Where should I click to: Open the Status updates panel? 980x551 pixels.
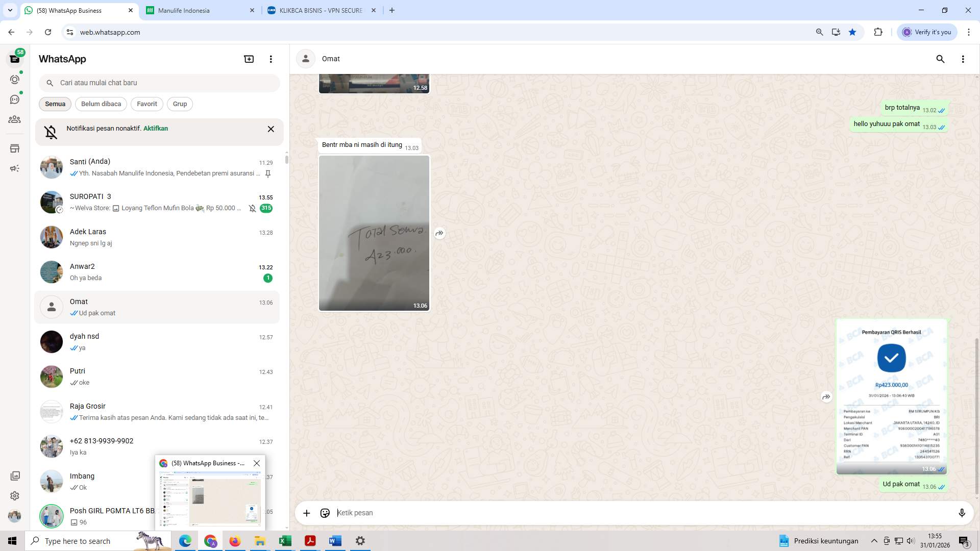coord(15,80)
